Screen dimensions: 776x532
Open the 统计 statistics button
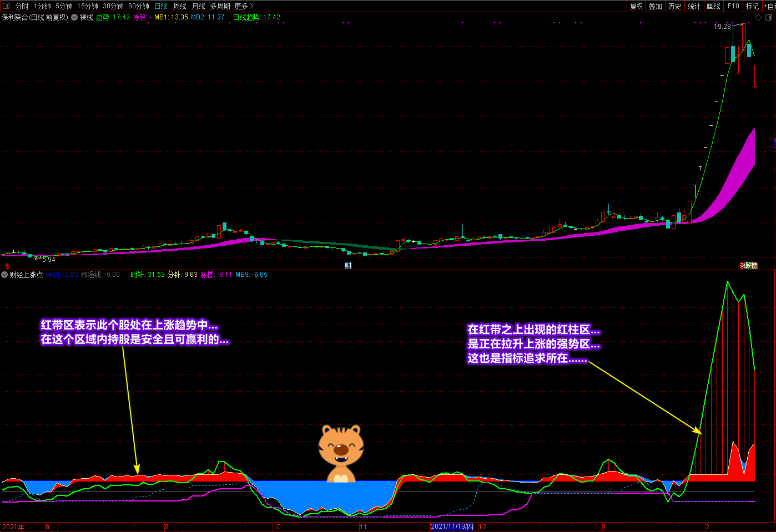click(694, 6)
